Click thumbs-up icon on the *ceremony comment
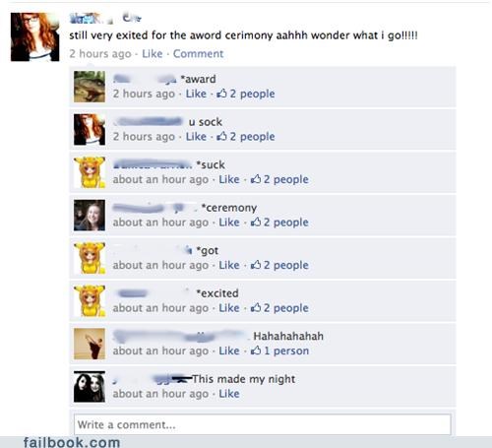Image resolution: width=492 pixels, height=448 pixels. (256, 223)
